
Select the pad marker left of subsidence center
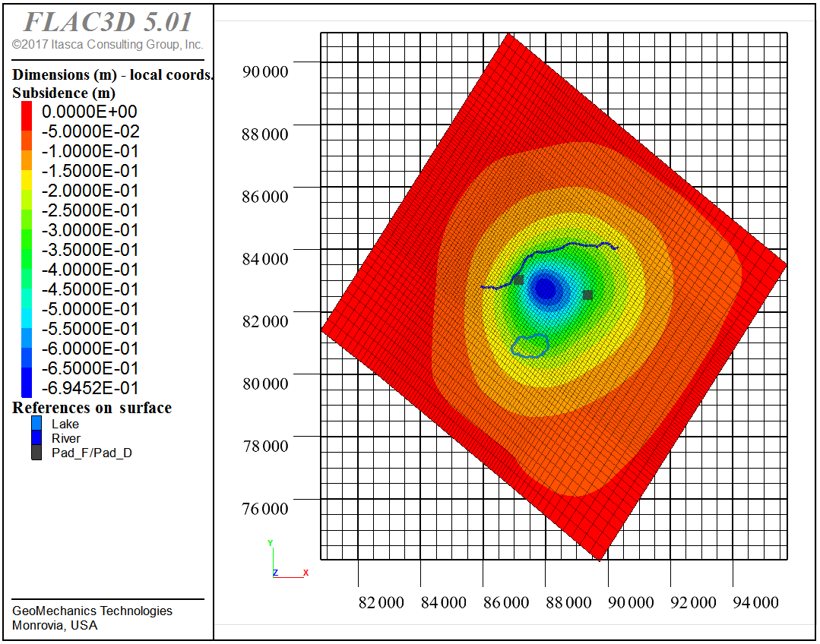pyautogui.click(x=518, y=279)
